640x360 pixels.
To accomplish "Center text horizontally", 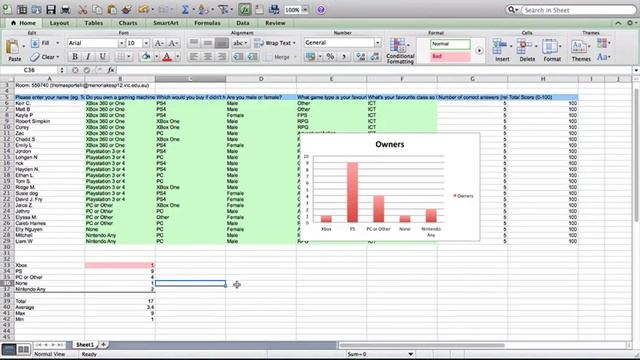I will (208, 56).
